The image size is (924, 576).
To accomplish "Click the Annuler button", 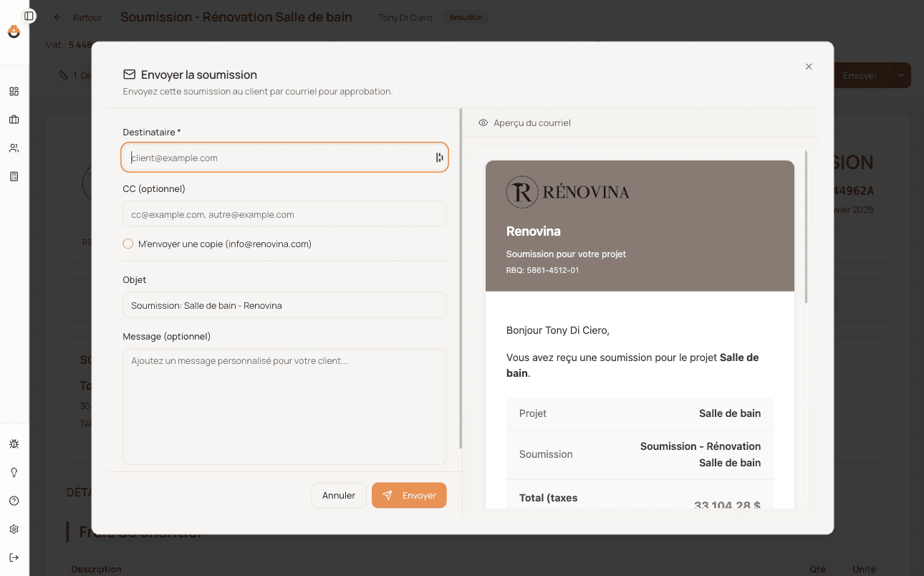I will (339, 495).
